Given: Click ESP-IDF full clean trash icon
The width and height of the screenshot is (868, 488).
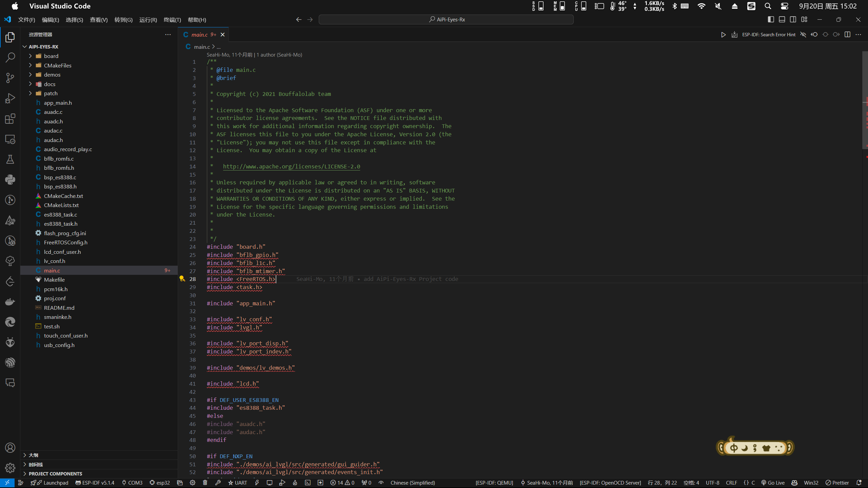Looking at the screenshot, I should coord(205,483).
